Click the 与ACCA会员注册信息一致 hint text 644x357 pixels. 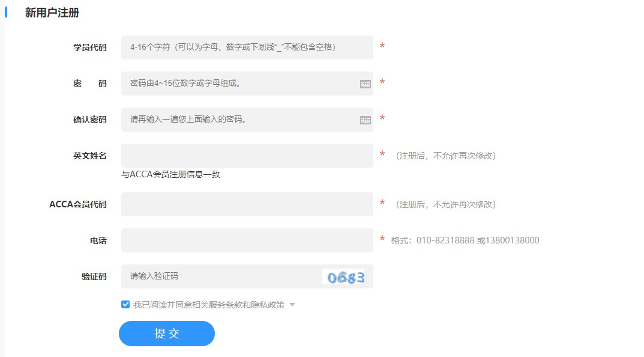click(170, 174)
